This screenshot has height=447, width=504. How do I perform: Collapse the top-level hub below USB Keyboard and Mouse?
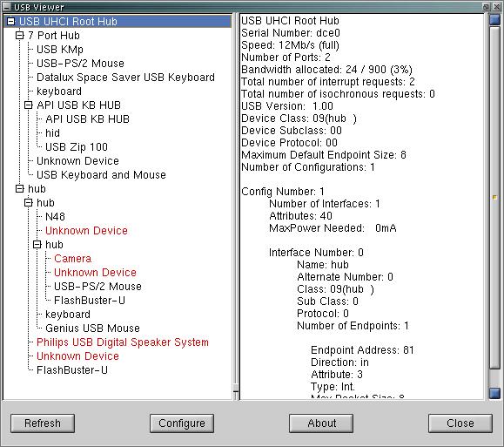pyautogui.click(x=20, y=189)
